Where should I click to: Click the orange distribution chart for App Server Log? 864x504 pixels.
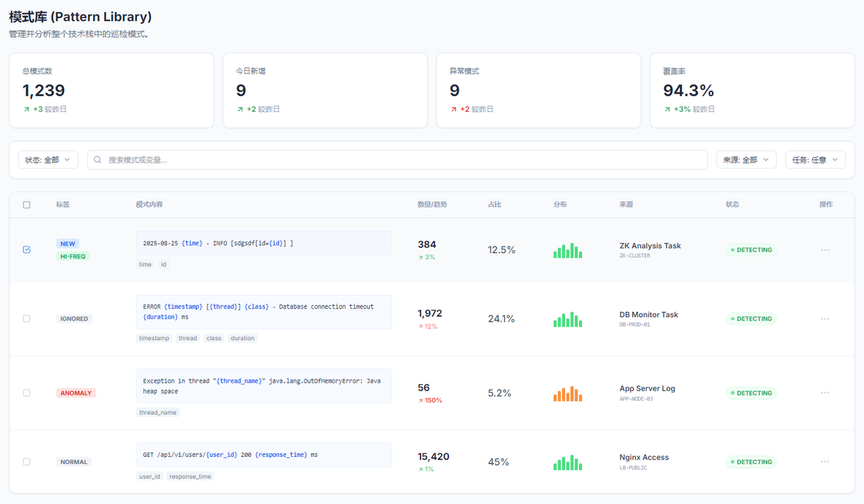[568, 393]
